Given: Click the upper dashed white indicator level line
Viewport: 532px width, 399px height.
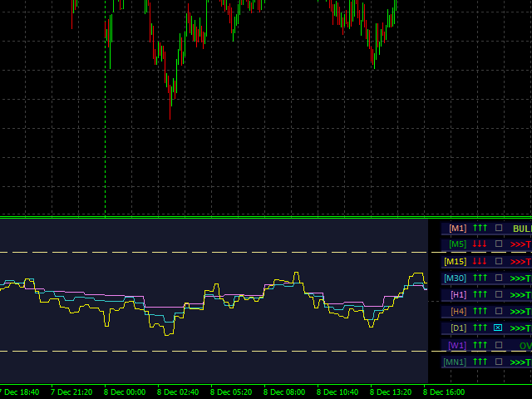Looking at the screenshot, I should tap(208, 252).
